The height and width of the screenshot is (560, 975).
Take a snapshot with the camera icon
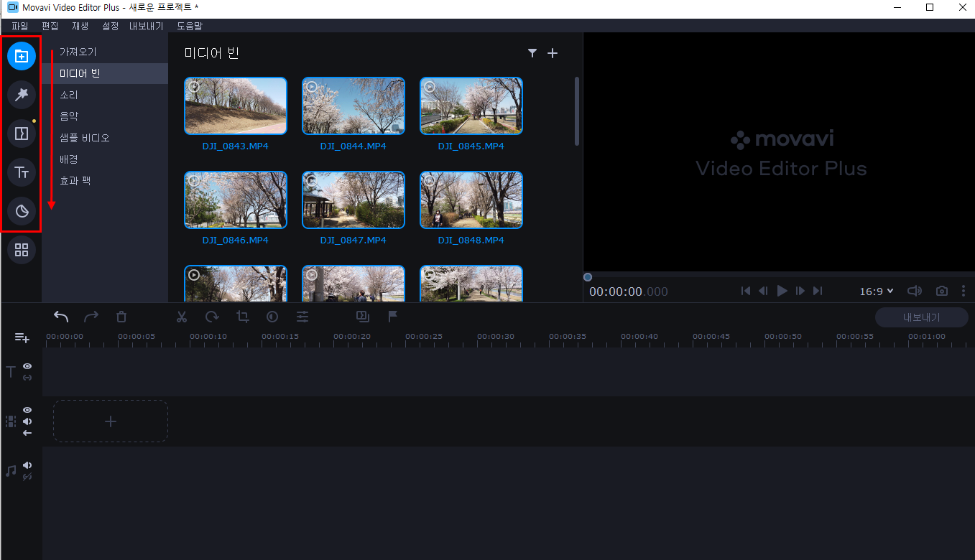(942, 291)
